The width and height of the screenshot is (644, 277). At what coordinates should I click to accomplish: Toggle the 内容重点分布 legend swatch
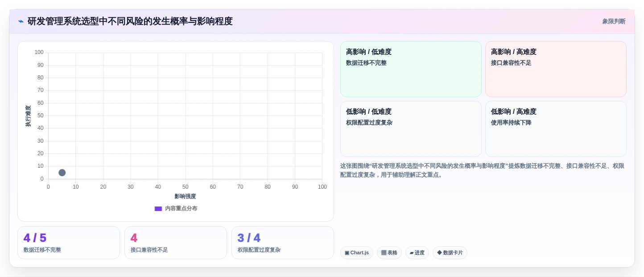[x=158, y=208]
